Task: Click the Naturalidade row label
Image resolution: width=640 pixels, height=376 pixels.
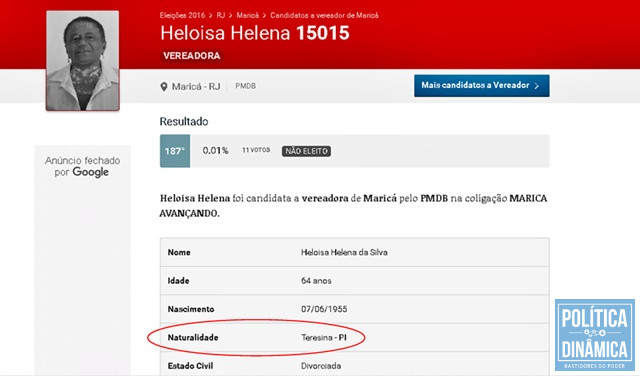Action: [193, 338]
